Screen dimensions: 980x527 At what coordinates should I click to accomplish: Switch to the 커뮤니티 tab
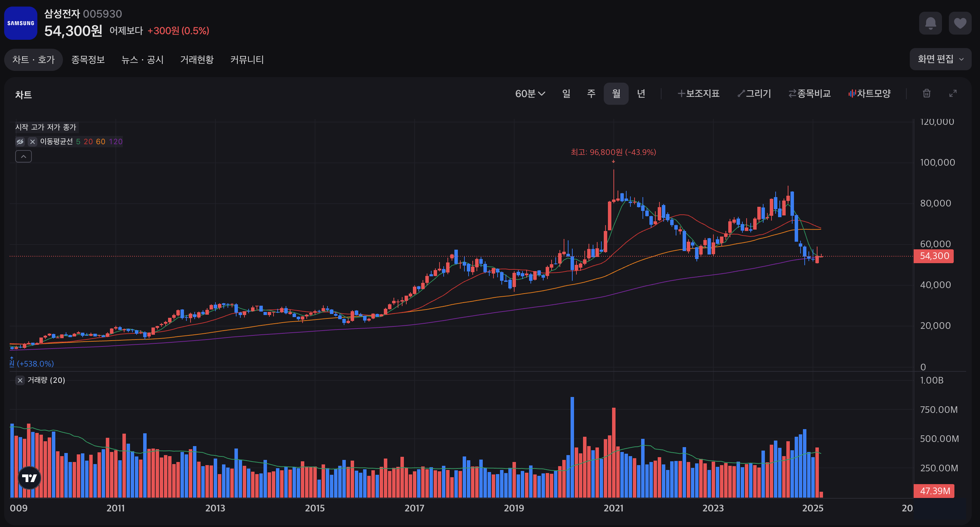coord(247,60)
